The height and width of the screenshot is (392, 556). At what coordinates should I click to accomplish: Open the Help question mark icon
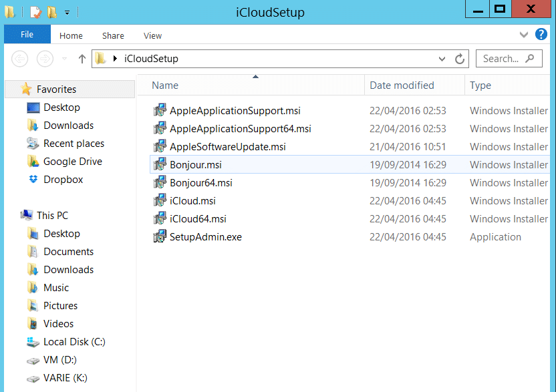coord(541,34)
